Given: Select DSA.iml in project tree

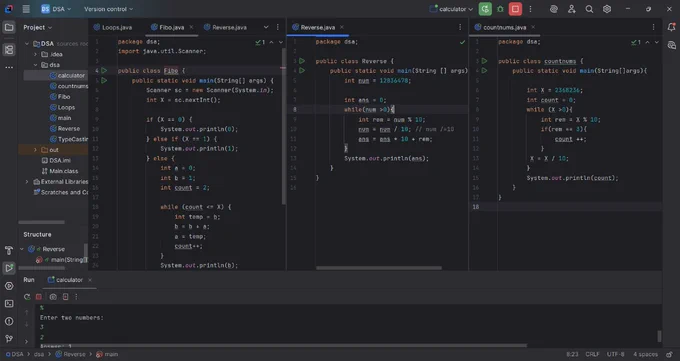Looking at the screenshot, I should [x=56, y=161].
